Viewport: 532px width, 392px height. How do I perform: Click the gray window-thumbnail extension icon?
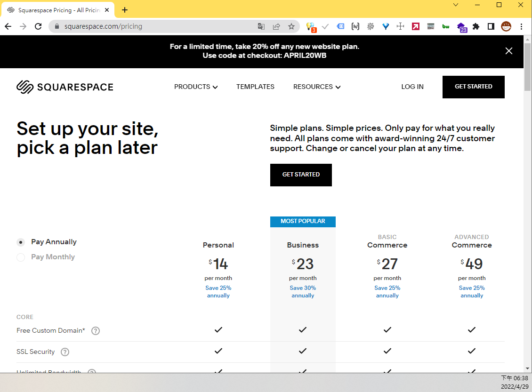tap(431, 26)
